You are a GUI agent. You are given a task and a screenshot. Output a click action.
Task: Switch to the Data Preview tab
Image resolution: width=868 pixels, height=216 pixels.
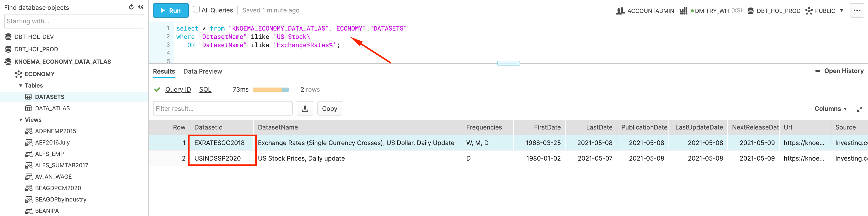point(202,71)
